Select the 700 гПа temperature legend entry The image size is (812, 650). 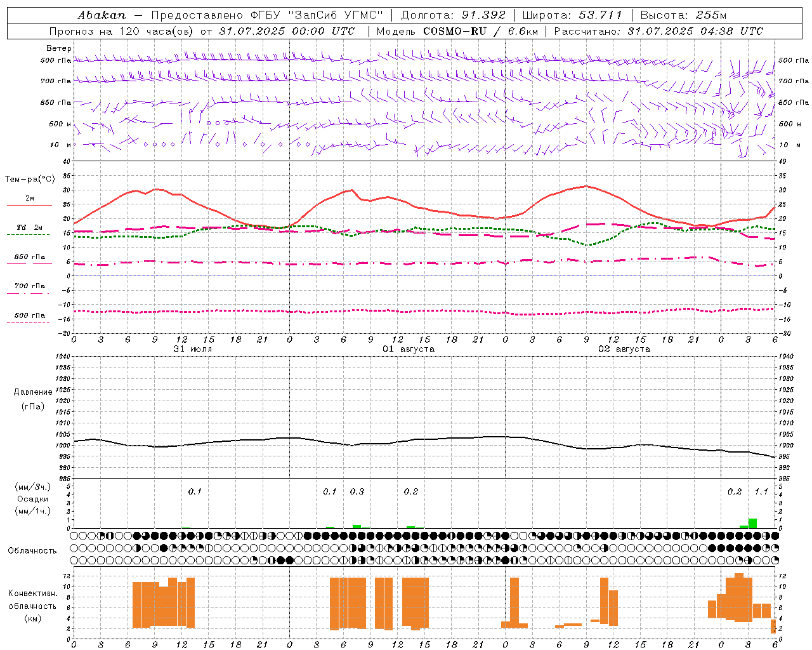30,286
